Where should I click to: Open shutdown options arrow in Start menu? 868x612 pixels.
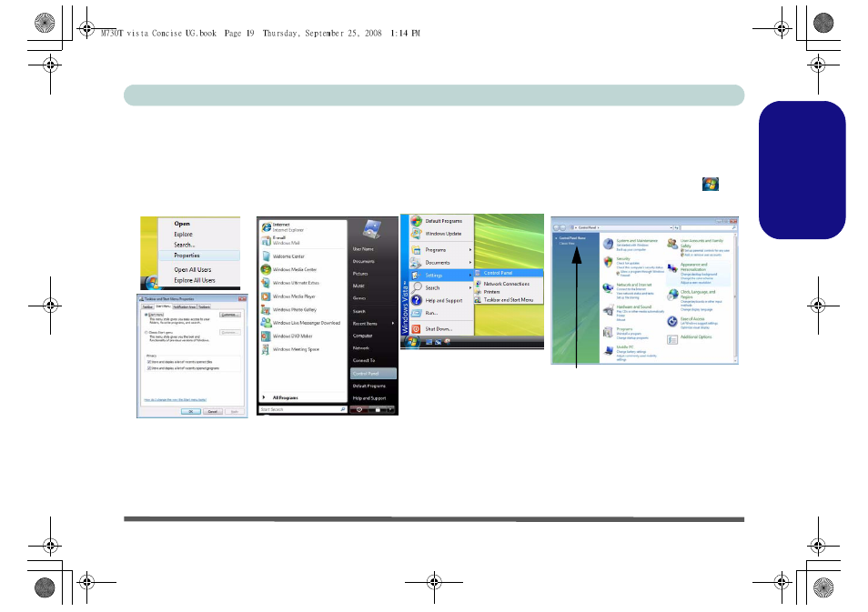391,409
